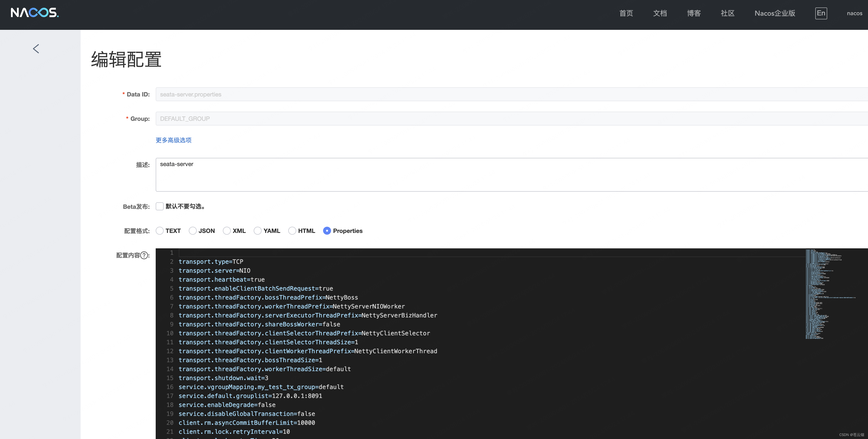The width and height of the screenshot is (868, 439).
Task: Click line transport.heartbeat=true
Action: point(222,279)
